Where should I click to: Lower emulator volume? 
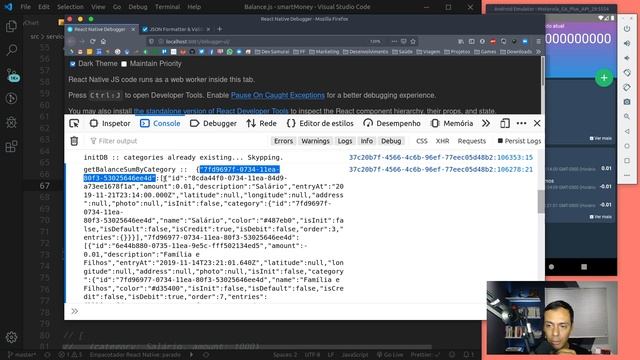[627, 58]
